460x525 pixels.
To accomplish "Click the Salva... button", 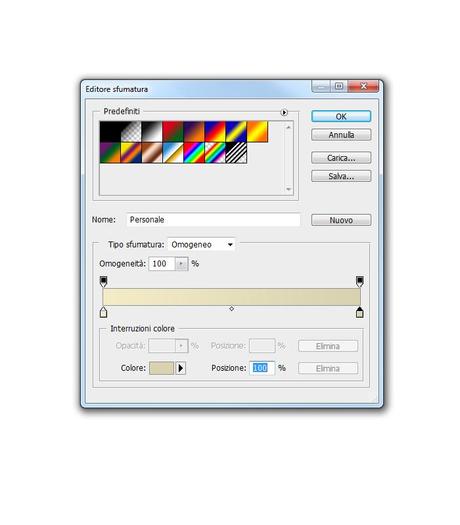I will tap(341, 176).
